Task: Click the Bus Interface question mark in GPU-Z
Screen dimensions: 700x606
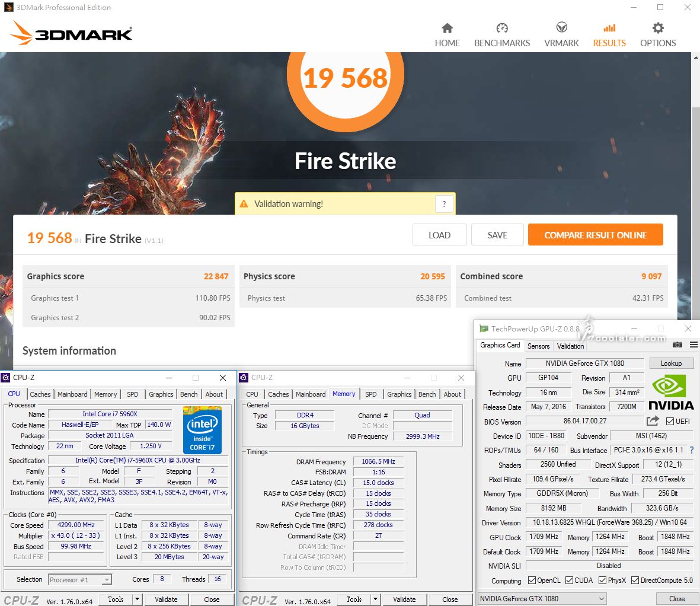Action: click(x=692, y=450)
